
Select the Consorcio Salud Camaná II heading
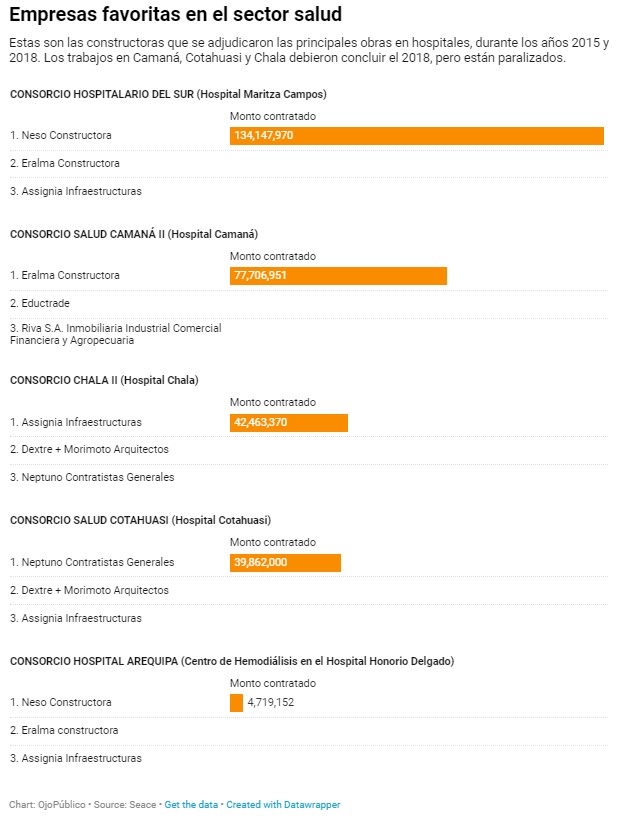point(134,234)
